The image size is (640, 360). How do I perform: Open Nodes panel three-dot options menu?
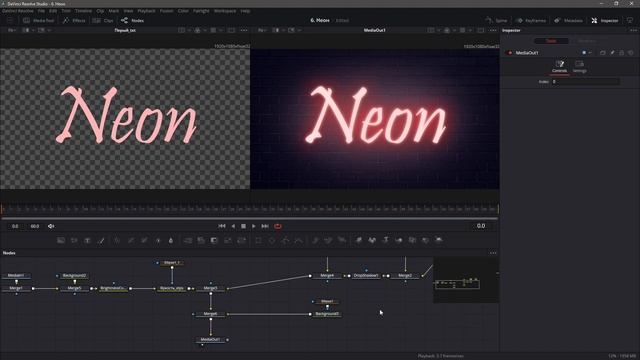pos(493,253)
